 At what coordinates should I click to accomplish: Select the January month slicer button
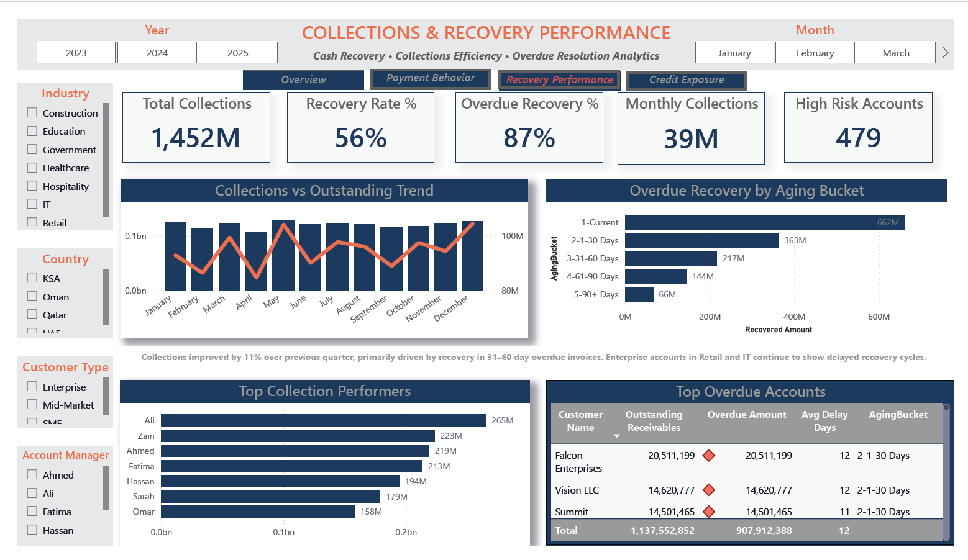click(x=734, y=53)
